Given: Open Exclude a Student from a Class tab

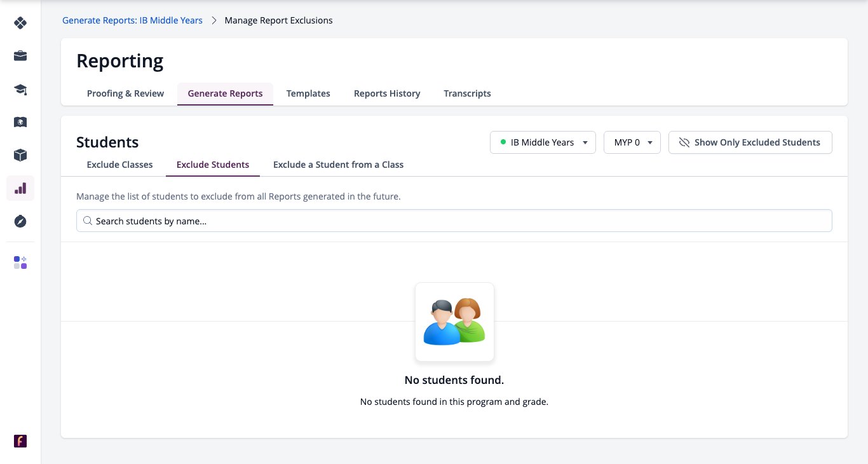Looking at the screenshot, I should 338,165.
